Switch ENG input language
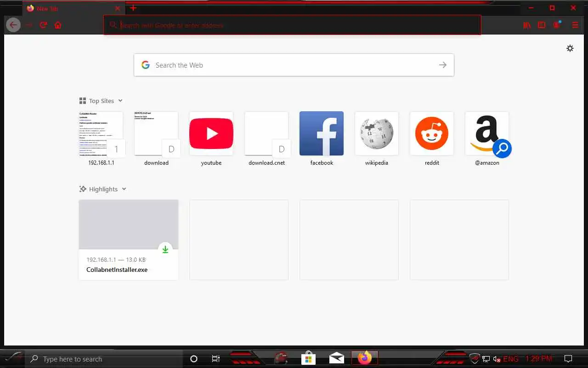 click(x=511, y=359)
